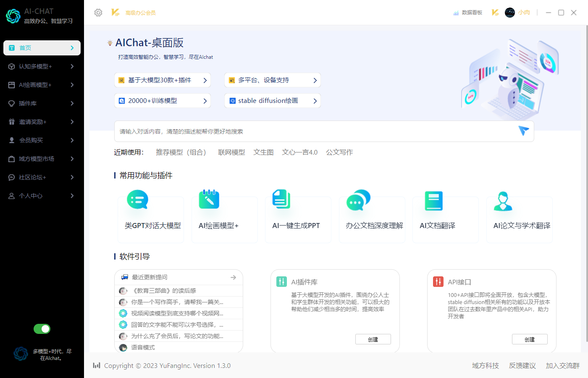The height and width of the screenshot is (378, 588).
Task: Click the 创建 button under AI插件库
Action: 373,339
